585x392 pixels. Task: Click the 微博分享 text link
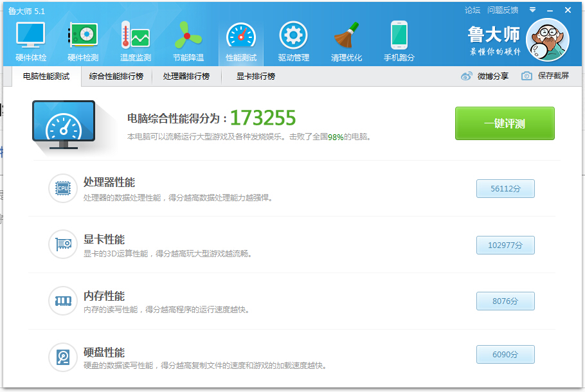click(493, 76)
